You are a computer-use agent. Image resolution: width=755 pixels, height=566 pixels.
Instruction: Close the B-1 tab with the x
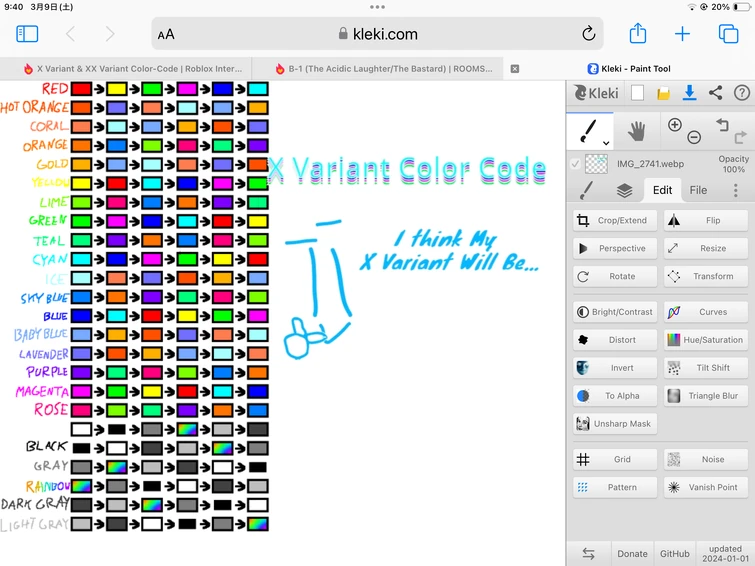(515, 69)
